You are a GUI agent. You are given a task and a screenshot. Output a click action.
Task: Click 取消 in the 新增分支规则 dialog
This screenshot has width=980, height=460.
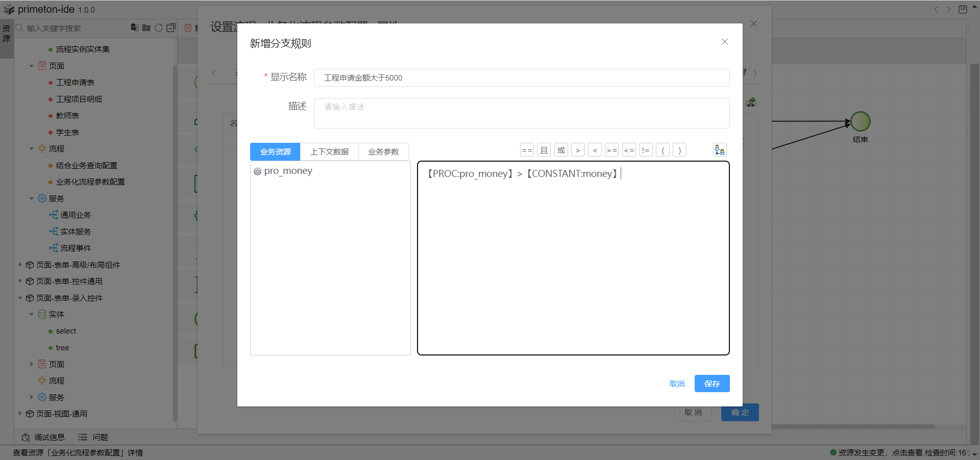677,384
